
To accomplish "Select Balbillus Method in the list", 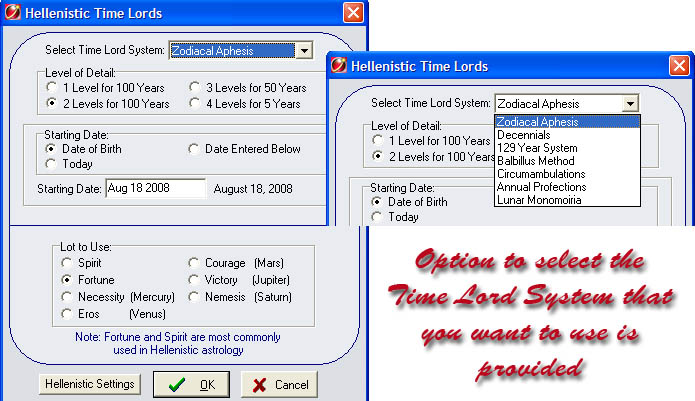I will 535,161.
